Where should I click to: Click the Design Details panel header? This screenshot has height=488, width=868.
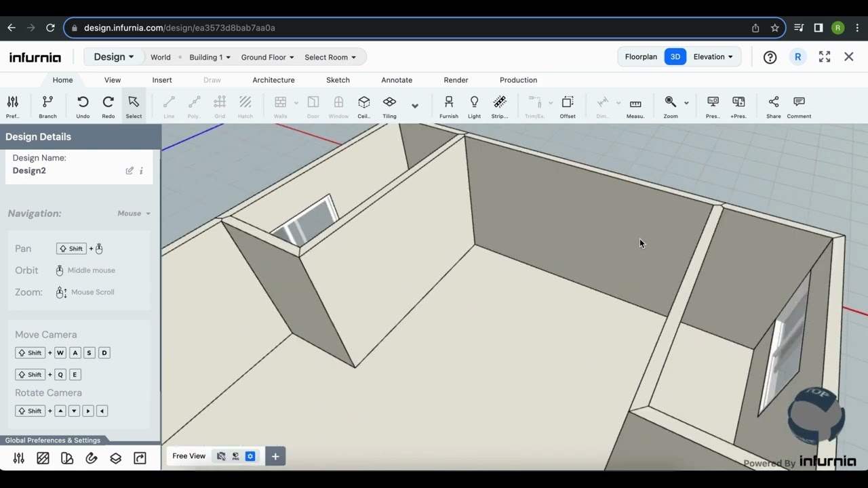(80, 137)
